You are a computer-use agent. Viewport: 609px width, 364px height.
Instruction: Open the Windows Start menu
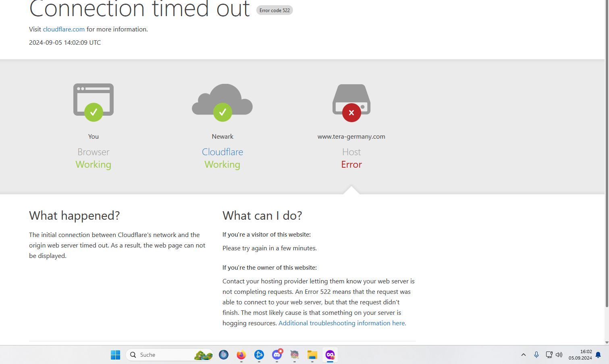point(115,355)
